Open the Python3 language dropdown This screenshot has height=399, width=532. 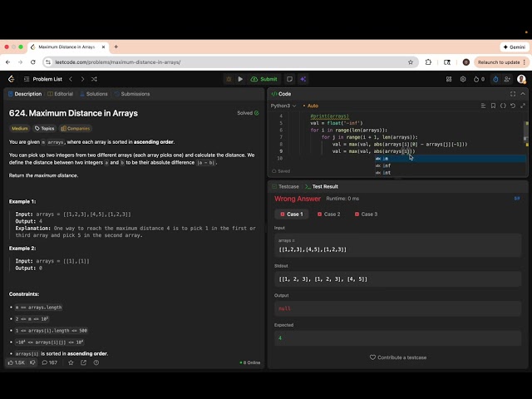pyautogui.click(x=283, y=106)
